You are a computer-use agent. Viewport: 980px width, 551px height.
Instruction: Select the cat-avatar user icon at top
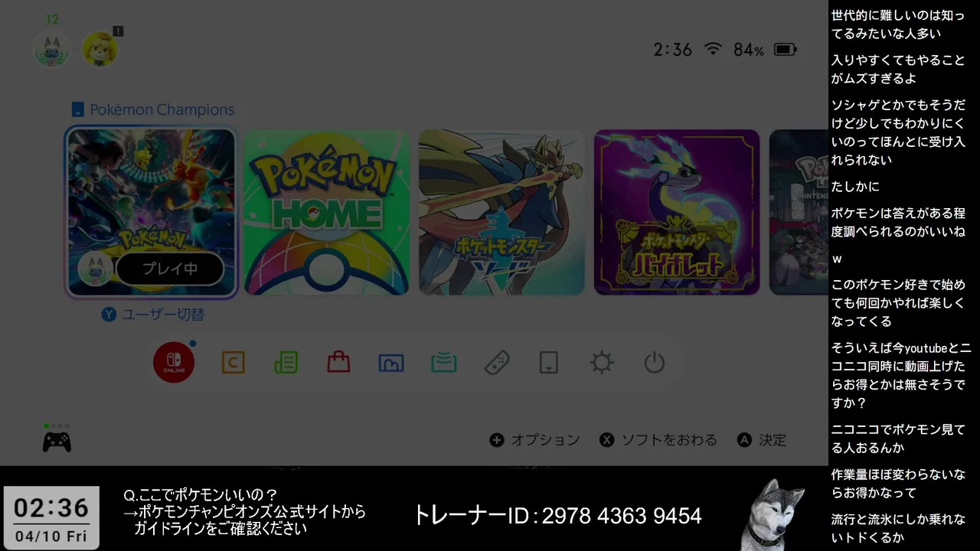pyautogui.click(x=52, y=49)
